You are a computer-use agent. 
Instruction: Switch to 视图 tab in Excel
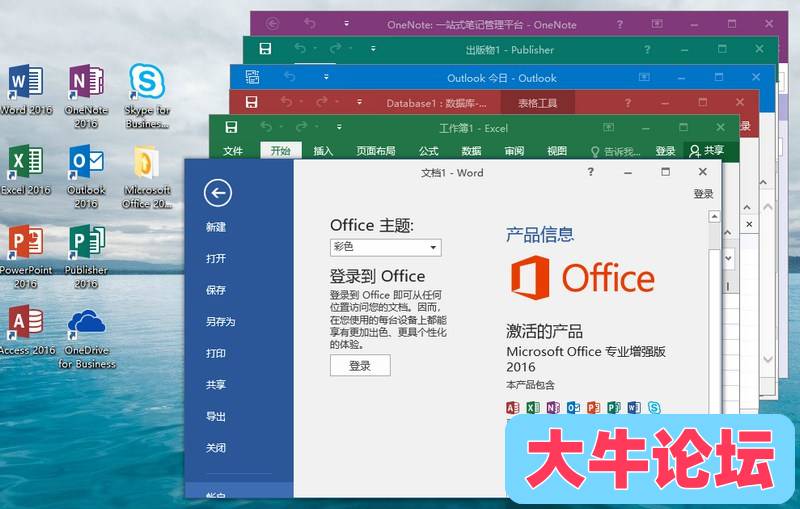557,151
